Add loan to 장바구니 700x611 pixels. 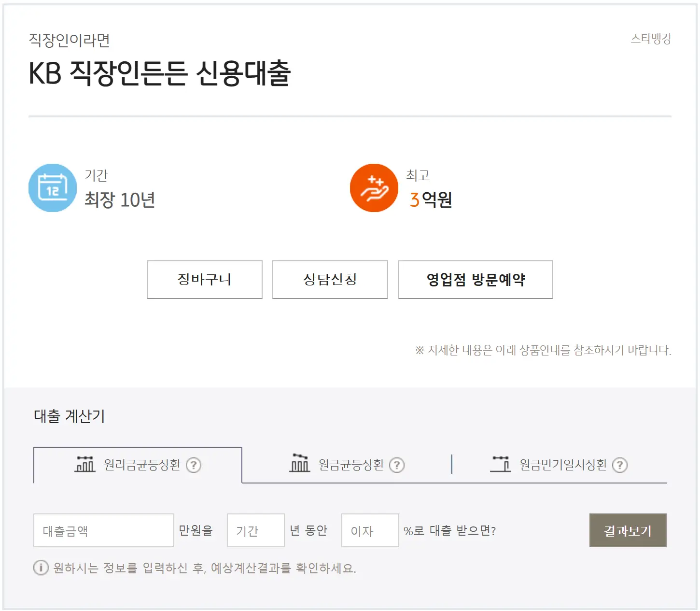tap(205, 280)
